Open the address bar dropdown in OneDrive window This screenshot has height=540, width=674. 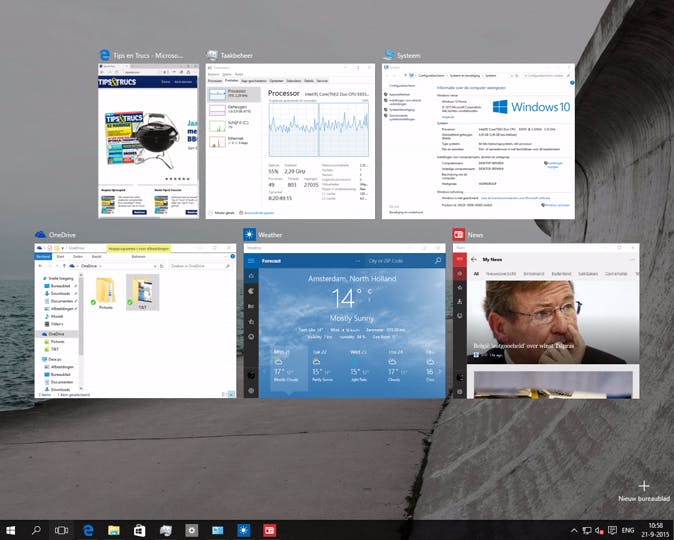[155, 266]
